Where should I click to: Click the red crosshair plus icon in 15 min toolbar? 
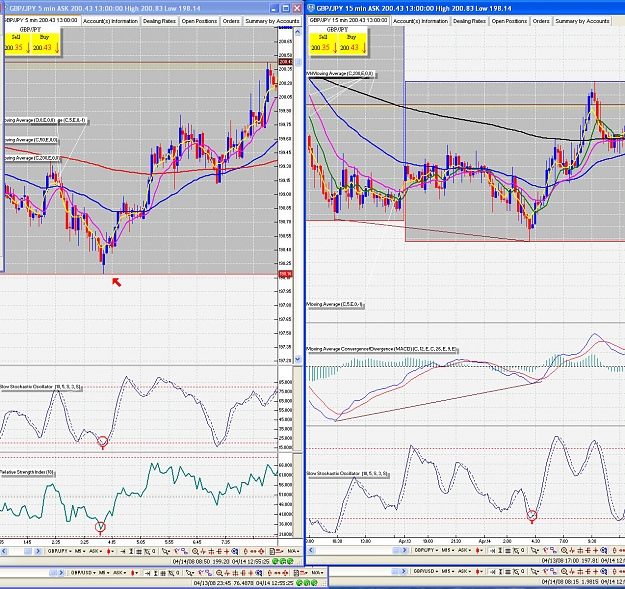pos(596,550)
